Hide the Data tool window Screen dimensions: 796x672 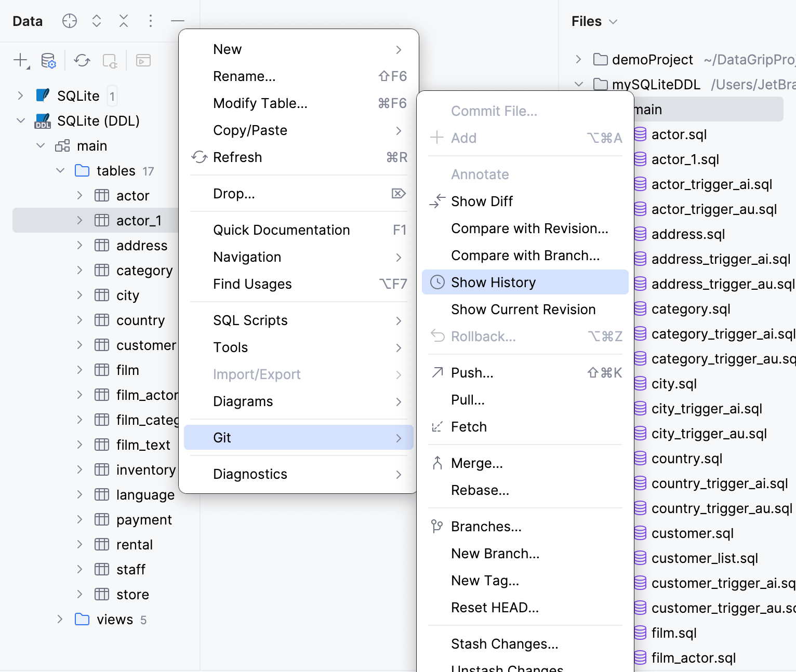tap(177, 21)
